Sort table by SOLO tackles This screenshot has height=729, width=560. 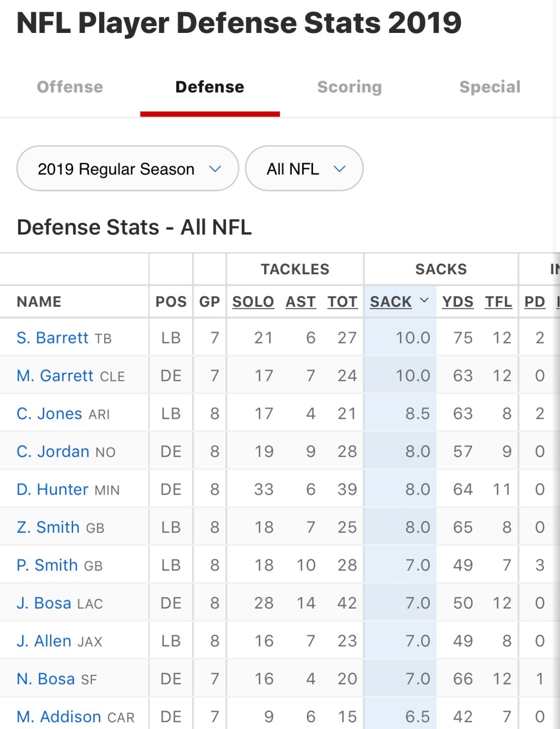coord(253,301)
